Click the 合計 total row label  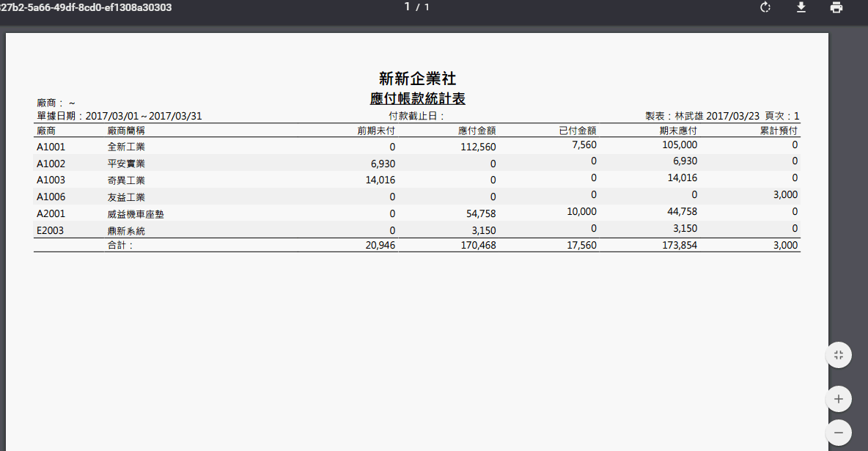click(121, 245)
